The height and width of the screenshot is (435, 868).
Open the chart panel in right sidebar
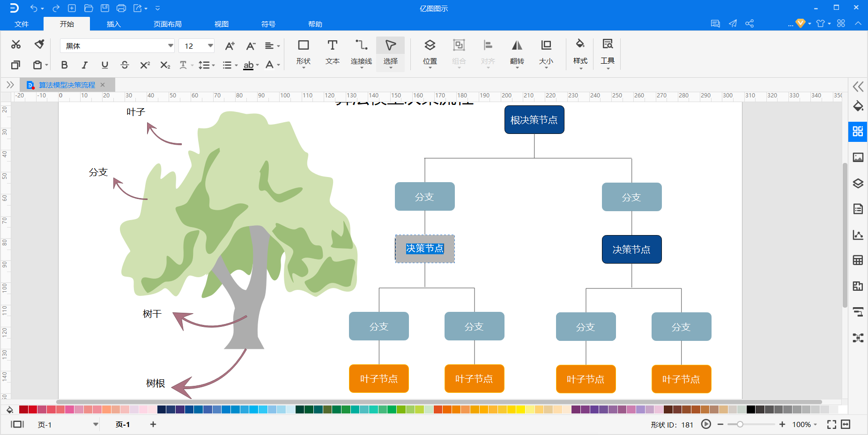click(x=858, y=235)
